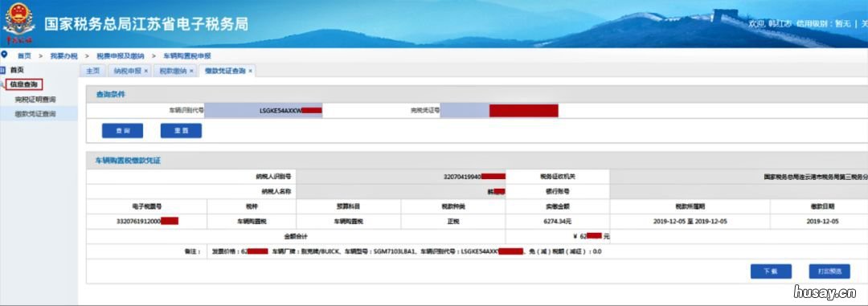The height and width of the screenshot is (306, 868).
Task: Click the 下载 button
Action: click(x=771, y=271)
